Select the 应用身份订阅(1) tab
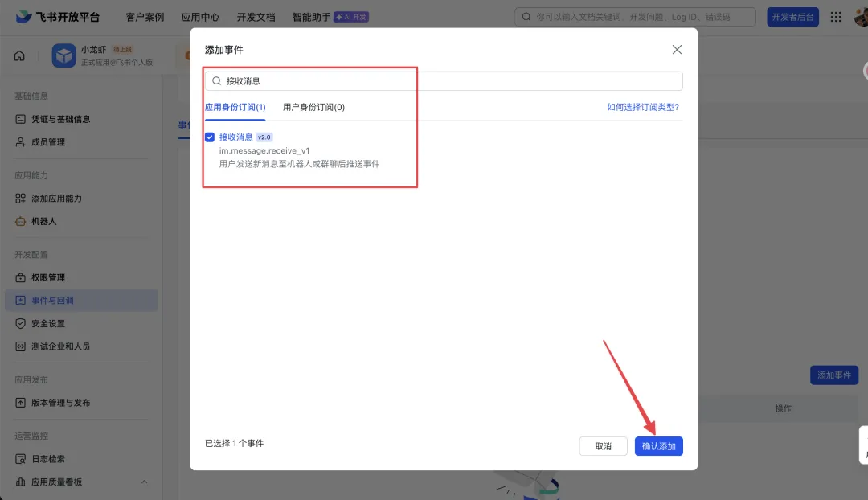 [x=235, y=107]
